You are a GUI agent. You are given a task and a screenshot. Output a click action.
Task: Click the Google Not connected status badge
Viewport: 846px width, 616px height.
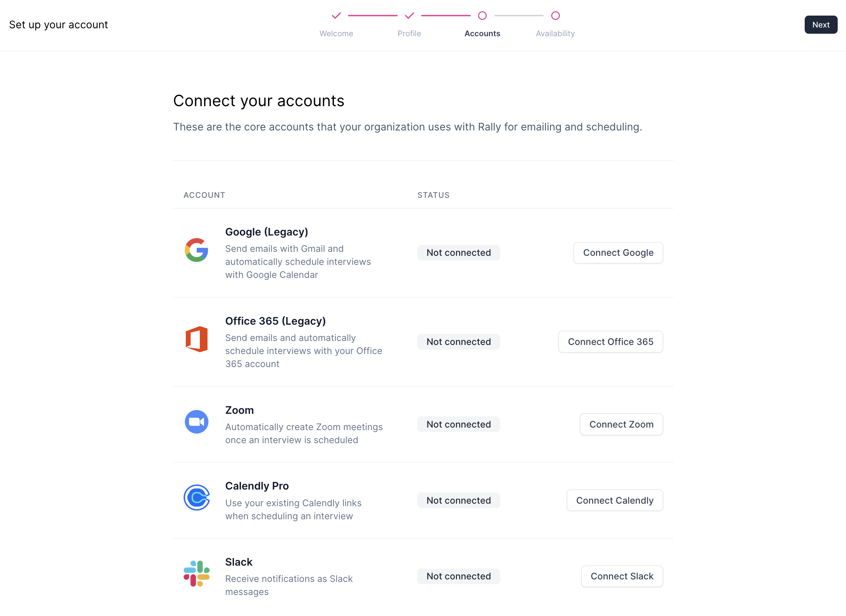(x=458, y=253)
